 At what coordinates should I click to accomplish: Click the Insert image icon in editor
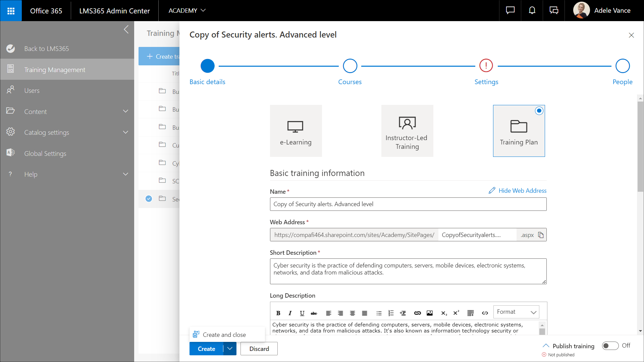(x=429, y=313)
